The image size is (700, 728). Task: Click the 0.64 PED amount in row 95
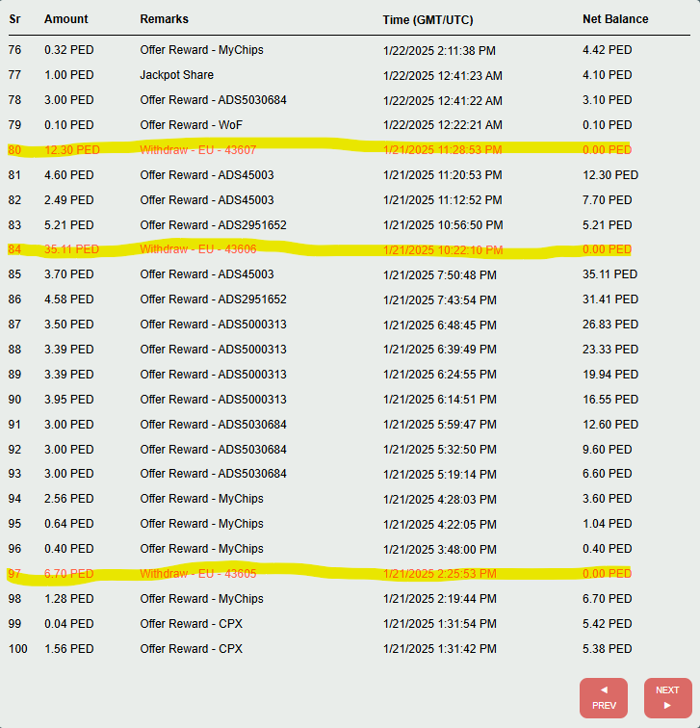69,524
